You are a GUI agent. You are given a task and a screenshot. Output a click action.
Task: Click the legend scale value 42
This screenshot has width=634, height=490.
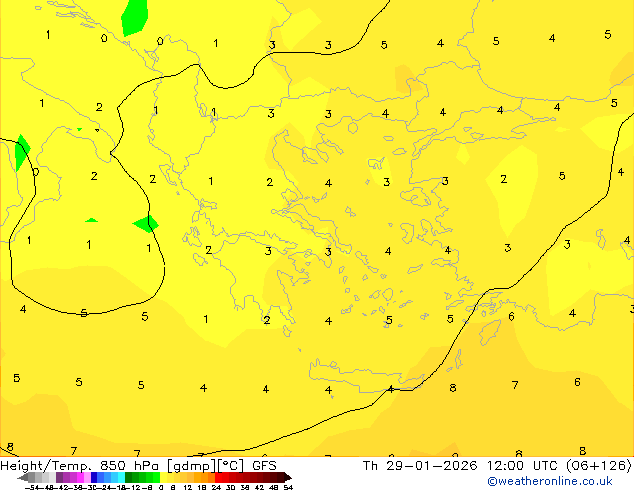[x=259, y=487]
